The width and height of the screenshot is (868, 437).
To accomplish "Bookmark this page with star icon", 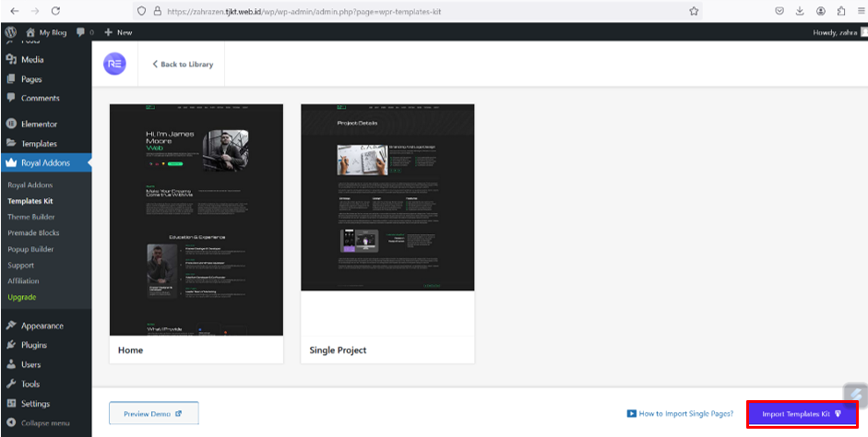I will (693, 11).
